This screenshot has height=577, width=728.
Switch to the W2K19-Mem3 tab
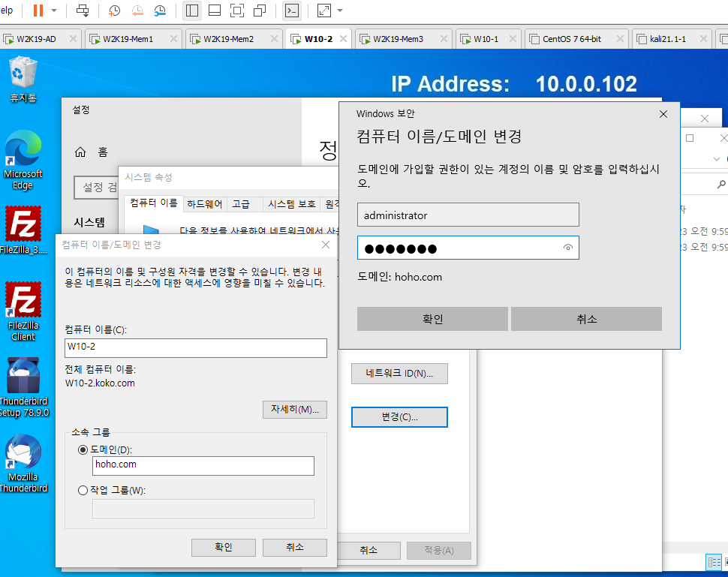(x=398, y=39)
